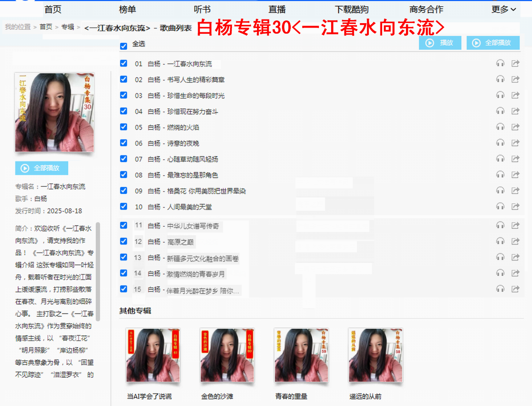The height and width of the screenshot is (406, 532).
Task: Click release date 2025-08-18
Action: tap(65, 211)
